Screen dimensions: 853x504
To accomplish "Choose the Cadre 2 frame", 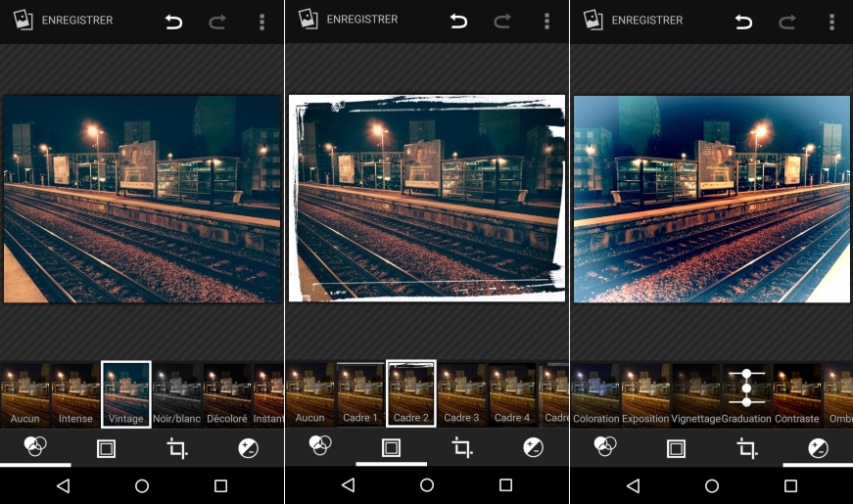I will click(411, 393).
